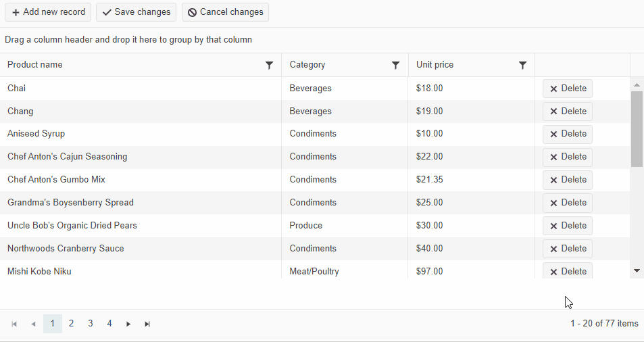
Task: Go to the next page arrow icon
Action: point(128,324)
